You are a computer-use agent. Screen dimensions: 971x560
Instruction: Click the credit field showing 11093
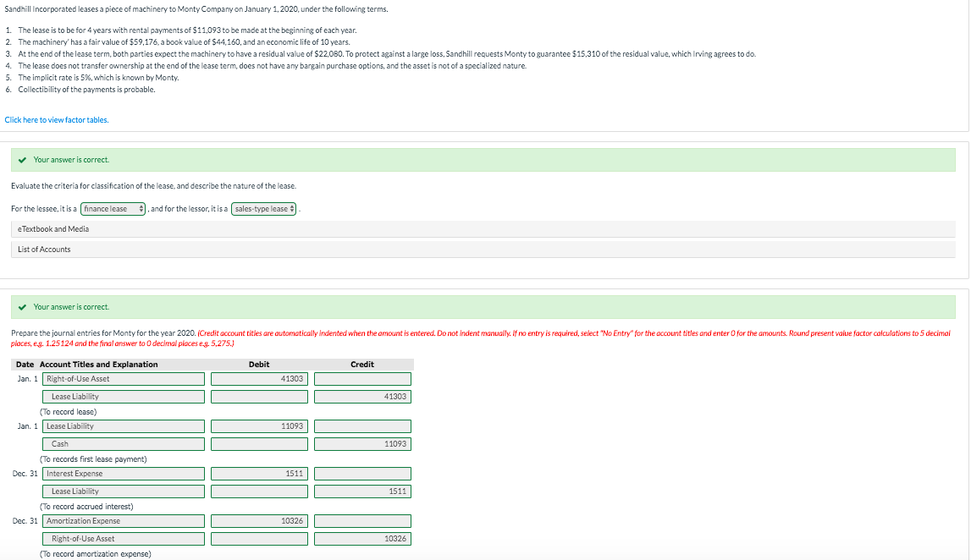(x=362, y=444)
